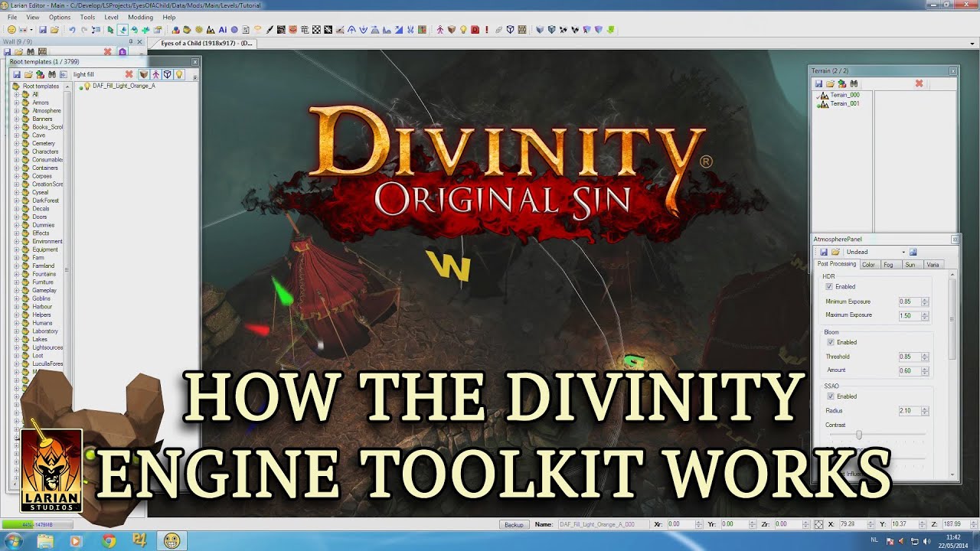Select Terrain_001 in Terrain panel
This screenshot has height=551, width=980.
(x=845, y=103)
